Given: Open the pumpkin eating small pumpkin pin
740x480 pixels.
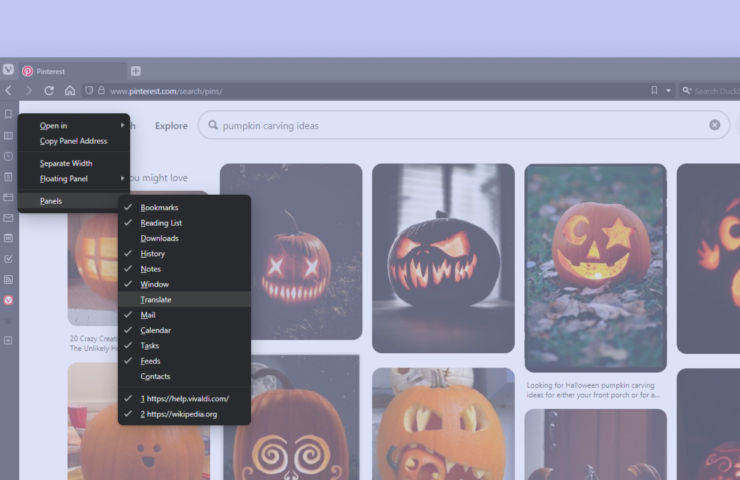Looking at the screenshot, I should [x=443, y=424].
